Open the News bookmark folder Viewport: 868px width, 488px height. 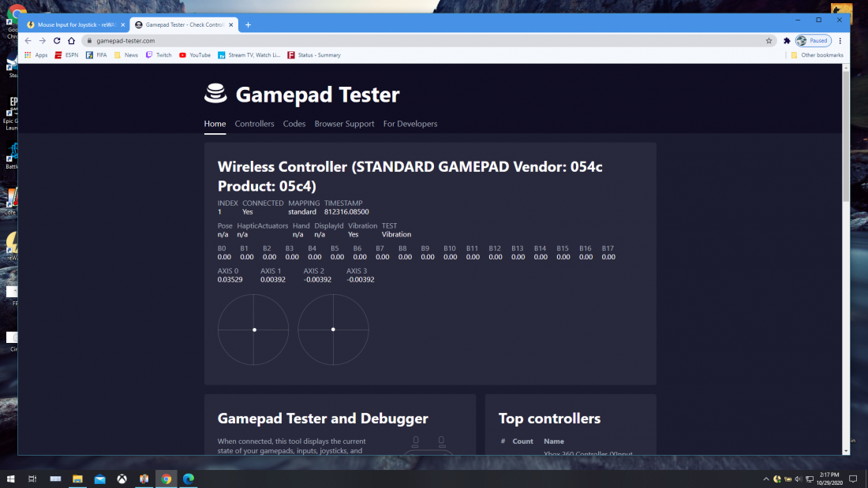(125, 55)
